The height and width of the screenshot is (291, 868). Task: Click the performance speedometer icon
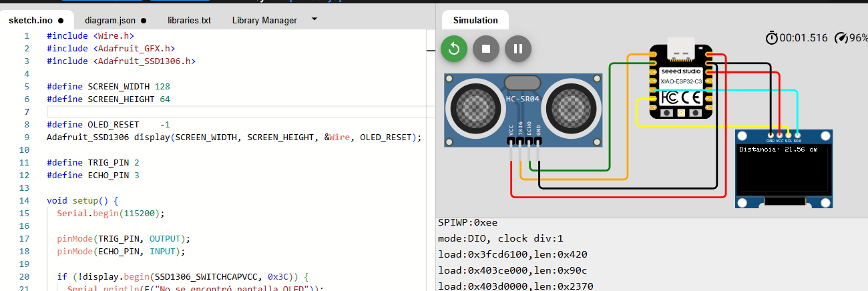point(841,38)
